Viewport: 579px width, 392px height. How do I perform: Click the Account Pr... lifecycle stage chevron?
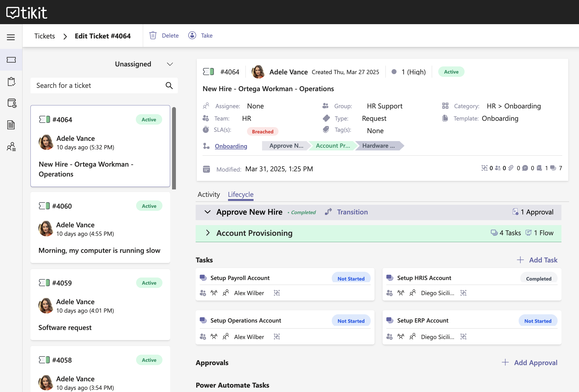click(333, 146)
